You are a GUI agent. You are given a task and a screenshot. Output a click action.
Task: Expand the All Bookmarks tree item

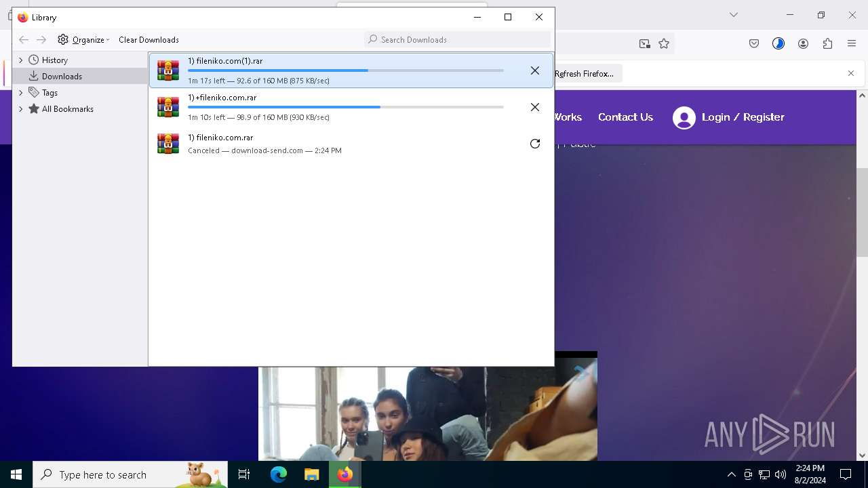(x=21, y=108)
